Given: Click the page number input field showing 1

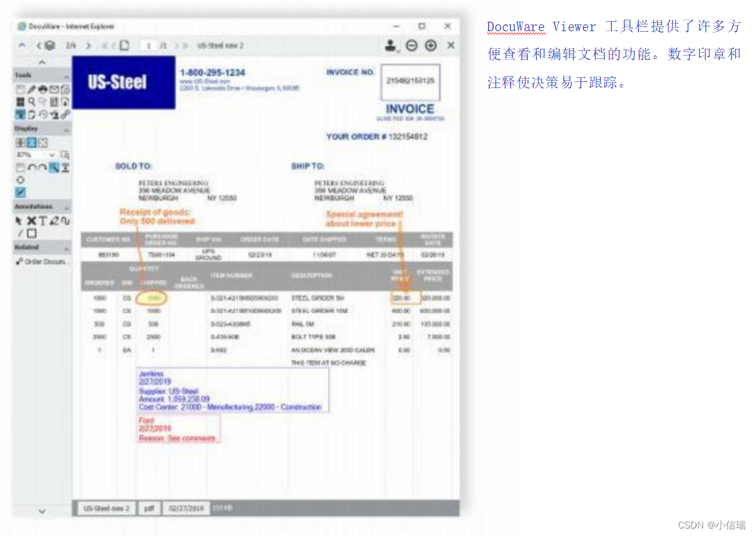Looking at the screenshot, I should pyautogui.click(x=148, y=45).
